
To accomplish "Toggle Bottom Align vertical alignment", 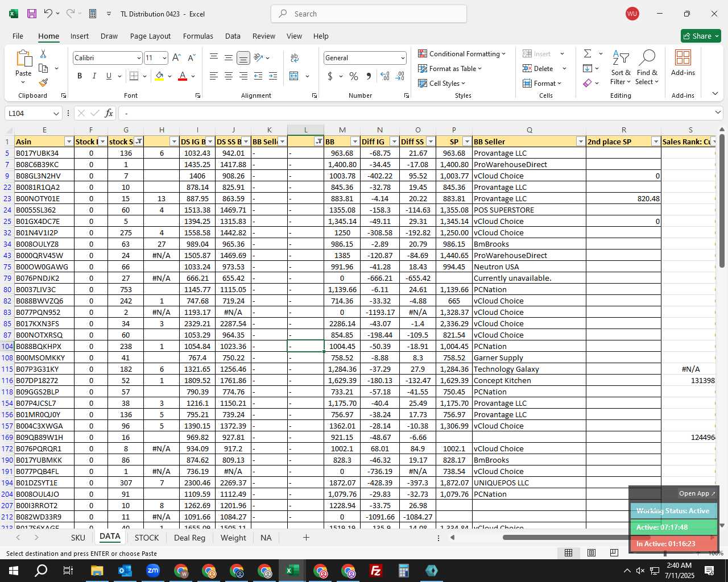I will coord(243,57).
